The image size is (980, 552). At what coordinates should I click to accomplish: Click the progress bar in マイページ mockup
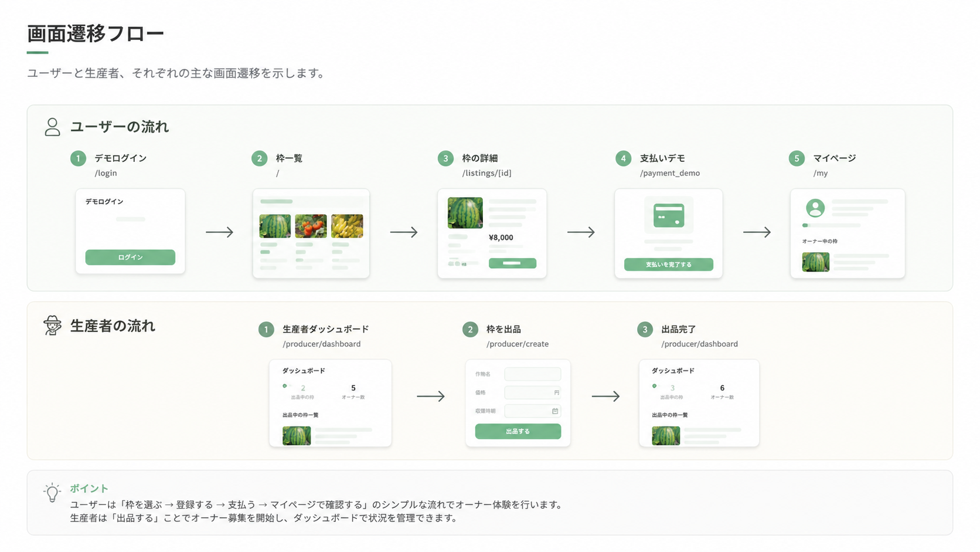tap(831, 225)
